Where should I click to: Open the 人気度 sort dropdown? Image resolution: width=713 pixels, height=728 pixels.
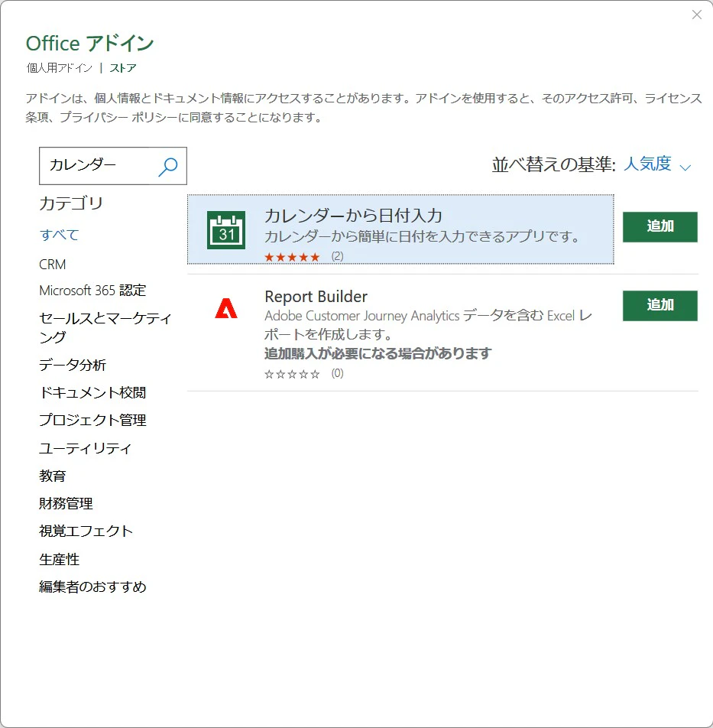pyautogui.click(x=647, y=164)
